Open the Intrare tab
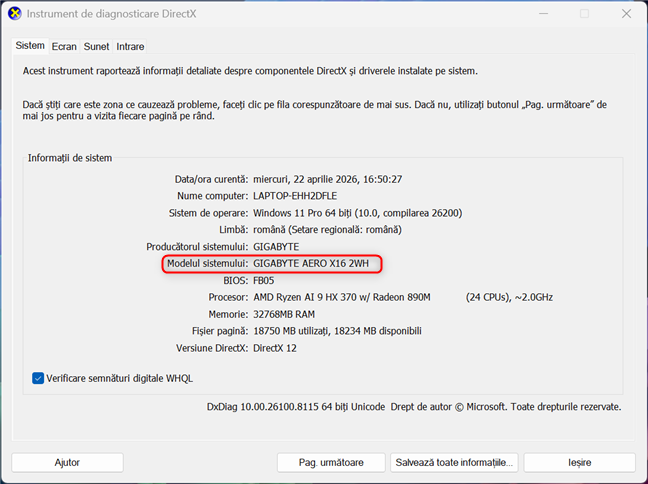This screenshot has width=648, height=484. coord(130,46)
